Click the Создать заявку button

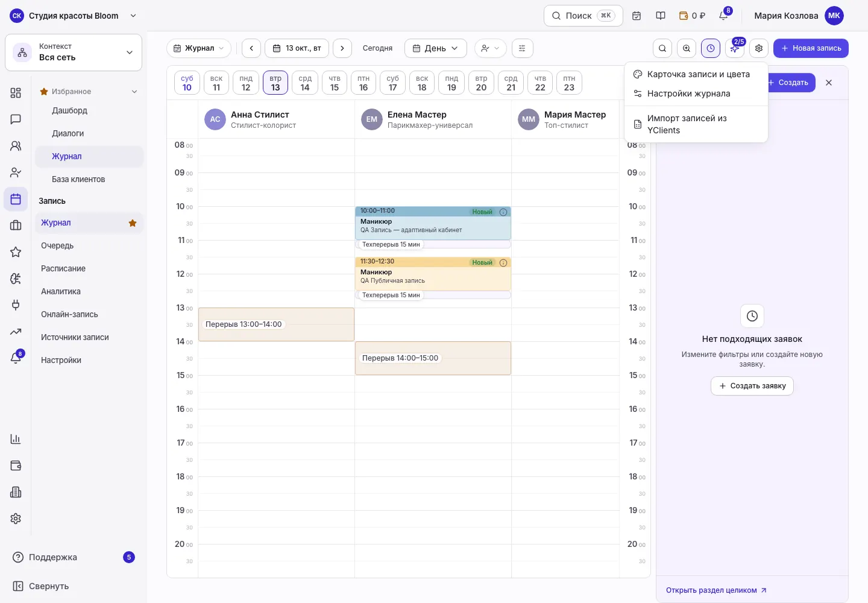[x=752, y=386]
